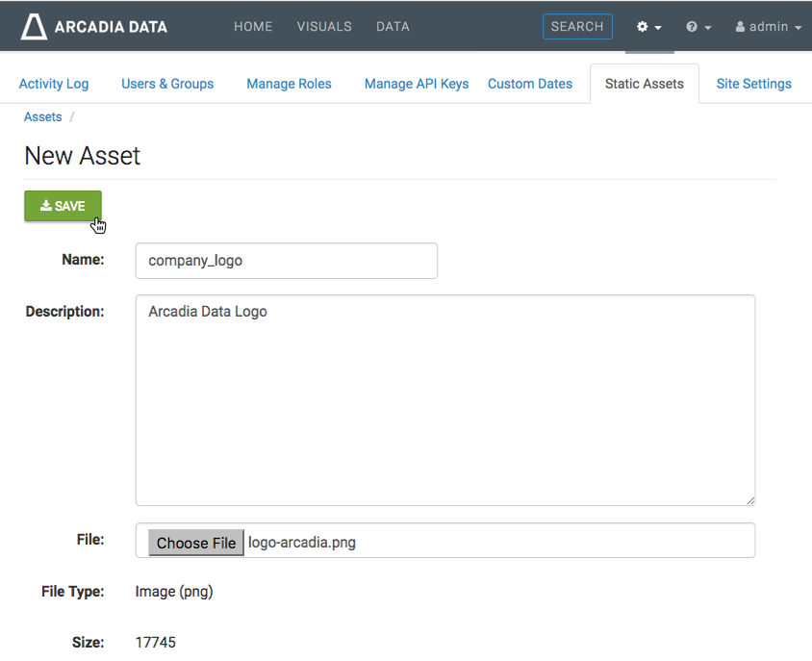The width and height of the screenshot is (812, 661).
Task: Switch to the Activity Log tab
Action: [x=54, y=84]
